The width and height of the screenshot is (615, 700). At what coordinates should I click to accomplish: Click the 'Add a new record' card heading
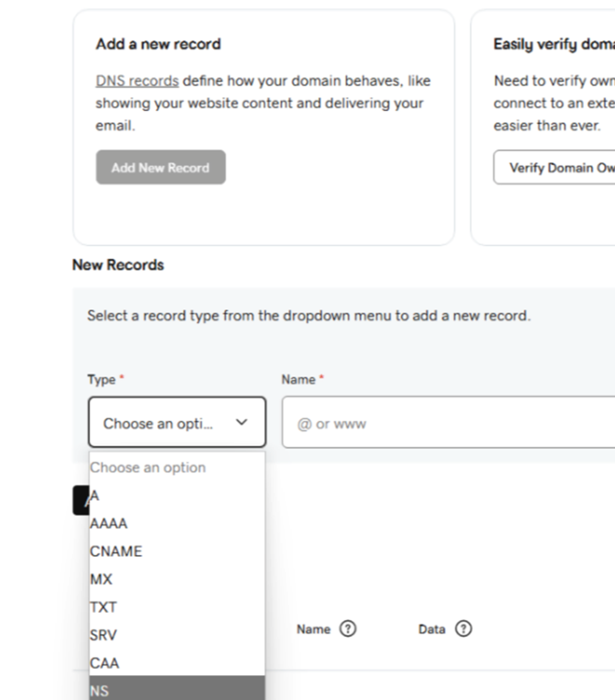(158, 44)
